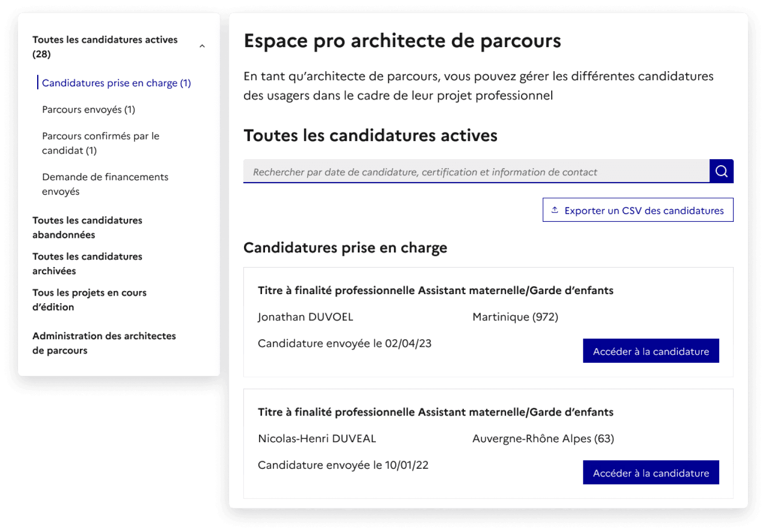Click the name Jonathan DUVOEL
This screenshot has height=532, width=766.
(305, 317)
